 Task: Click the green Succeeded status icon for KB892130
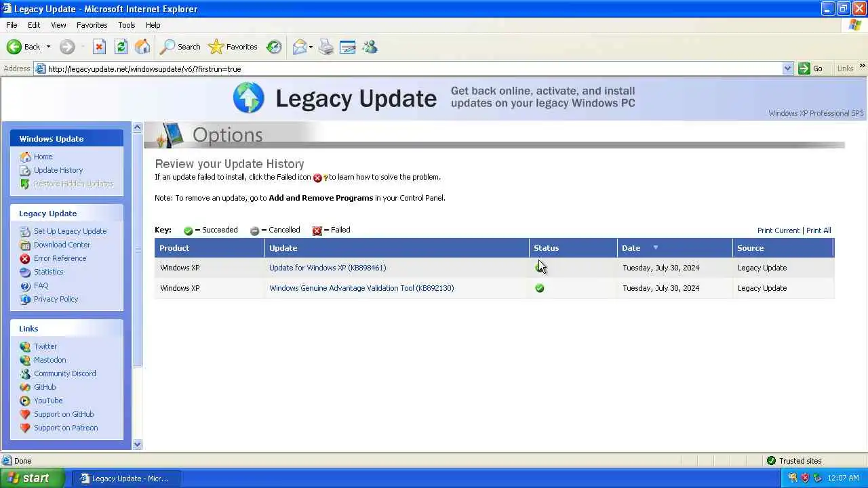540,288
